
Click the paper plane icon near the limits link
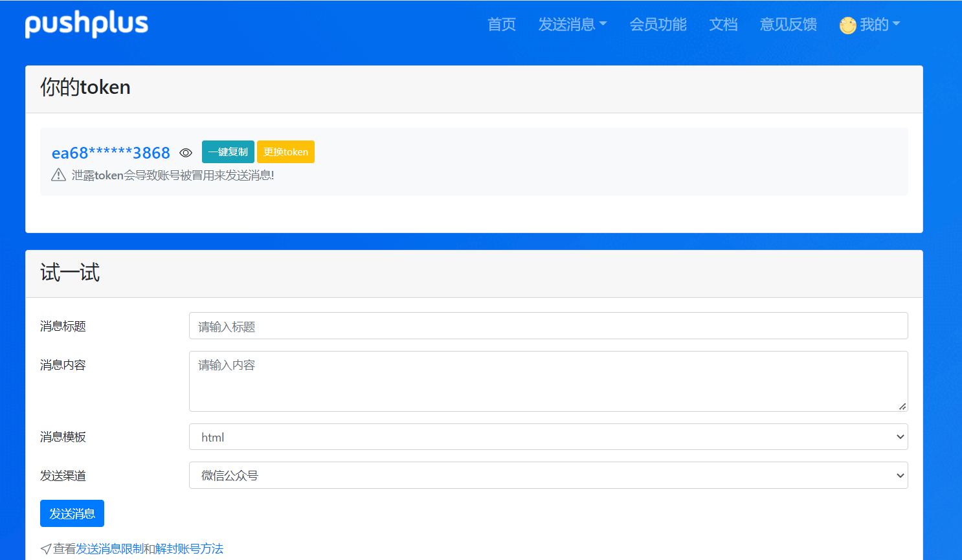(46, 549)
